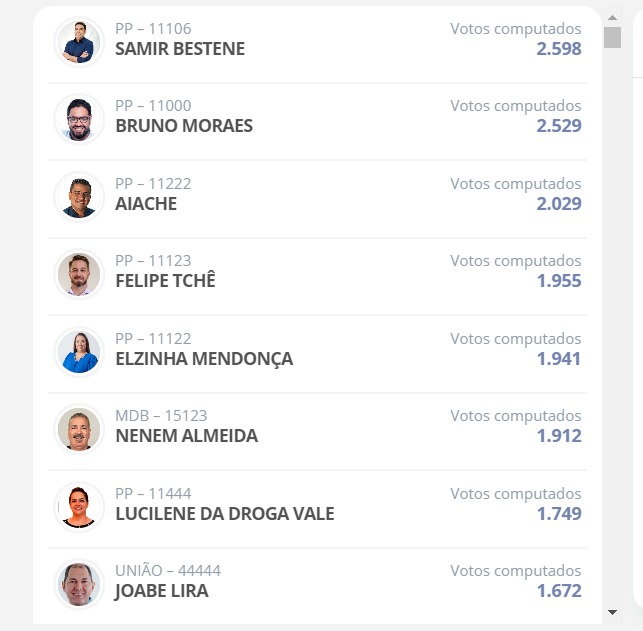The height and width of the screenshot is (631, 643).
Task: Click the FELIPE TCHÊ name
Action: (165, 281)
